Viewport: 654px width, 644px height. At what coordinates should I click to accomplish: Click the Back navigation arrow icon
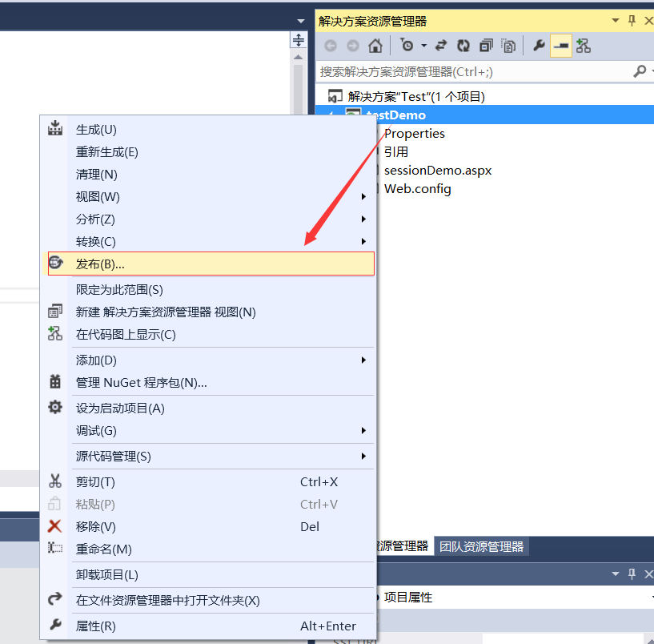pyautogui.click(x=331, y=46)
